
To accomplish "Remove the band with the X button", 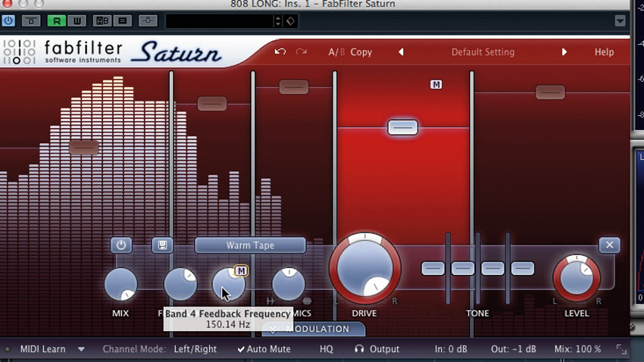I will click(x=609, y=245).
